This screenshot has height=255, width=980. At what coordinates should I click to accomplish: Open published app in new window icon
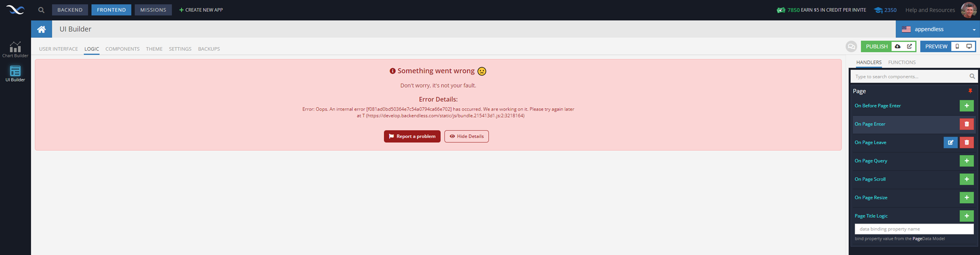click(x=909, y=46)
